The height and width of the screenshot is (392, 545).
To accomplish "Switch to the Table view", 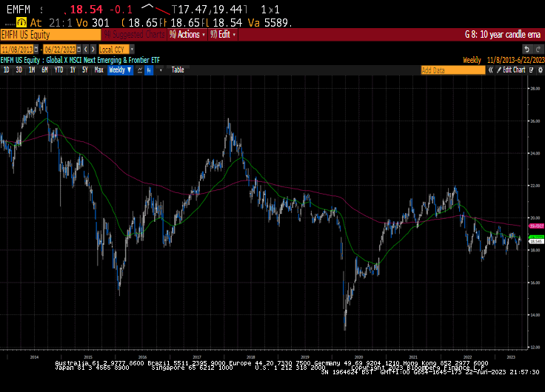I will click(178, 70).
